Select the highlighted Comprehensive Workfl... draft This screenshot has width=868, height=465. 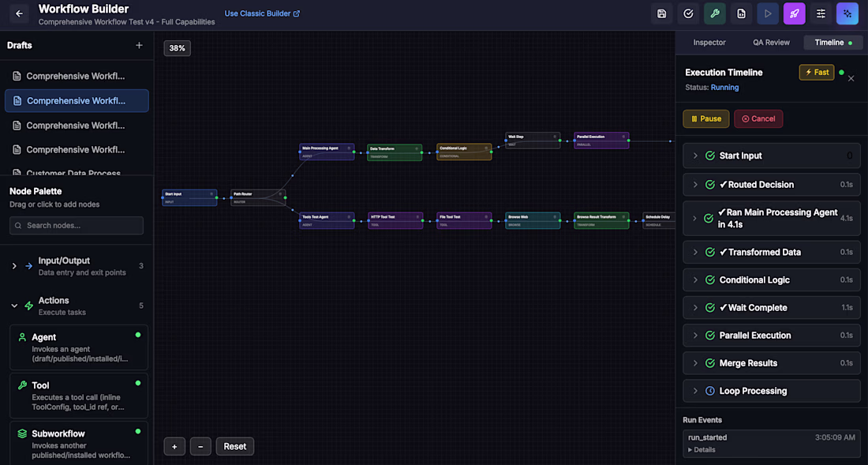(x=77, y=101)
